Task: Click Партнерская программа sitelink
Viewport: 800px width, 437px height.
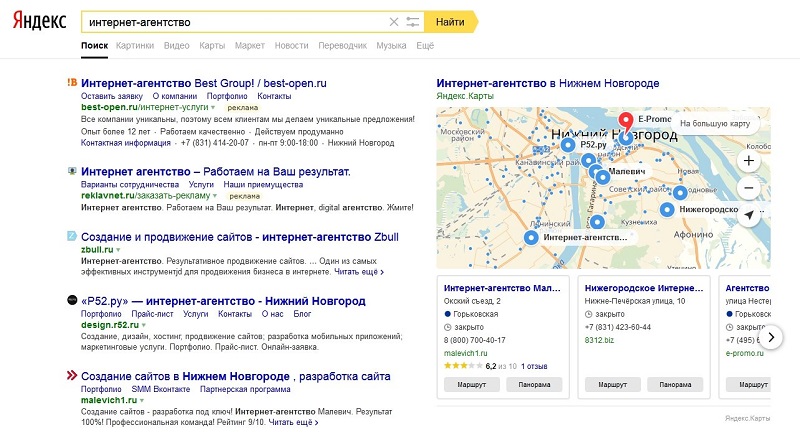Action: click(x=245, y=389)
